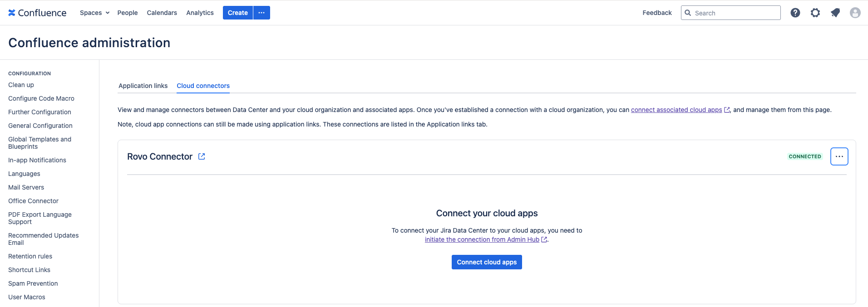Open the Rovo Connector more actions button
The height and width of the screenshot is (307, 868).
pos(839,156)
